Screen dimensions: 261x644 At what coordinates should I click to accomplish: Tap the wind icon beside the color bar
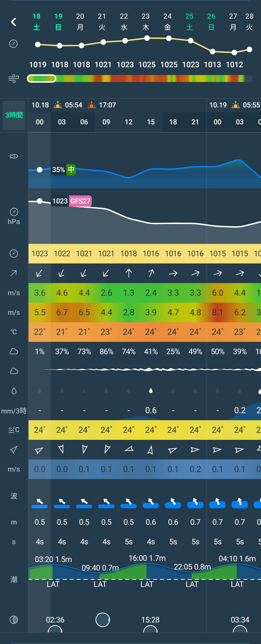click(x=14, y=78)
